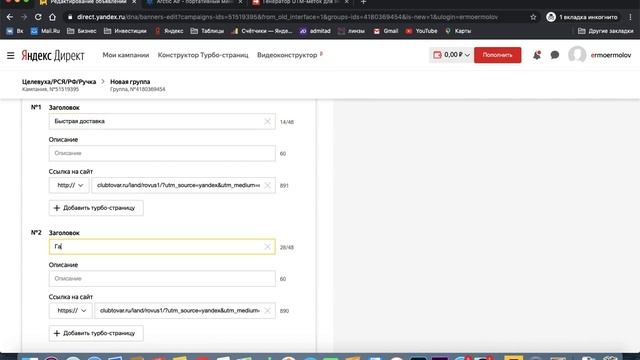The width and height of the screenshot is (640, 360).
Task: Open Видеоконструктор
Action: point(287,55)
